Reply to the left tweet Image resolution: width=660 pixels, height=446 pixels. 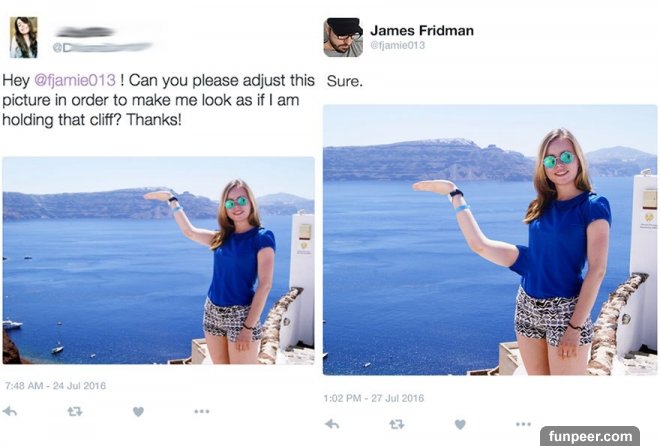(10, 411)
